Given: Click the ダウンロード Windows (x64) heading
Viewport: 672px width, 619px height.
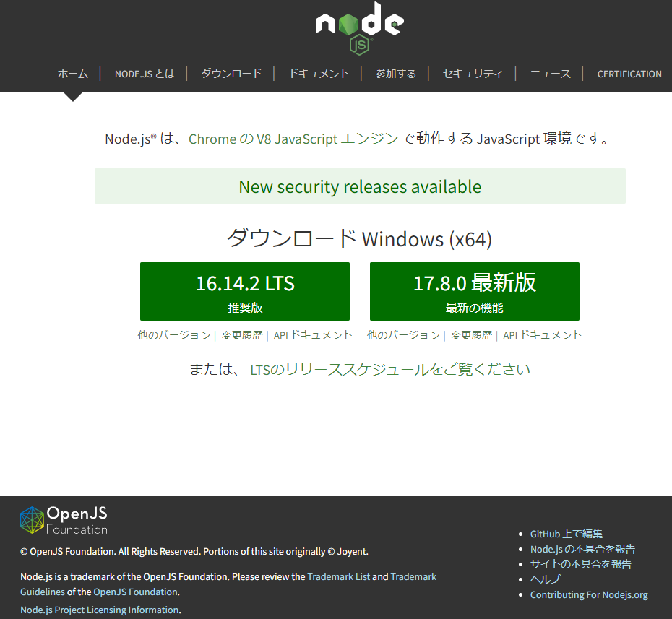Looking at the screenshot, I should point(360,238).
